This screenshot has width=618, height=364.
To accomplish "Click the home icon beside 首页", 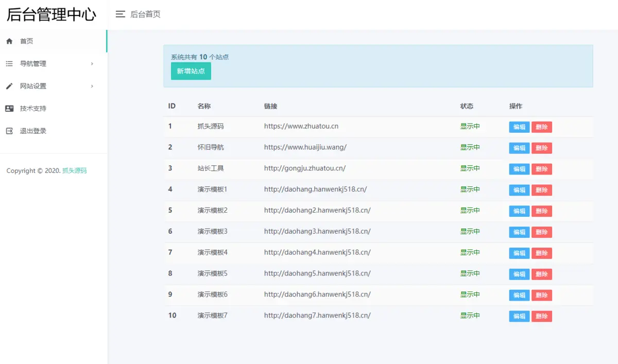I will pyautogui.click(x=9, y=41).
